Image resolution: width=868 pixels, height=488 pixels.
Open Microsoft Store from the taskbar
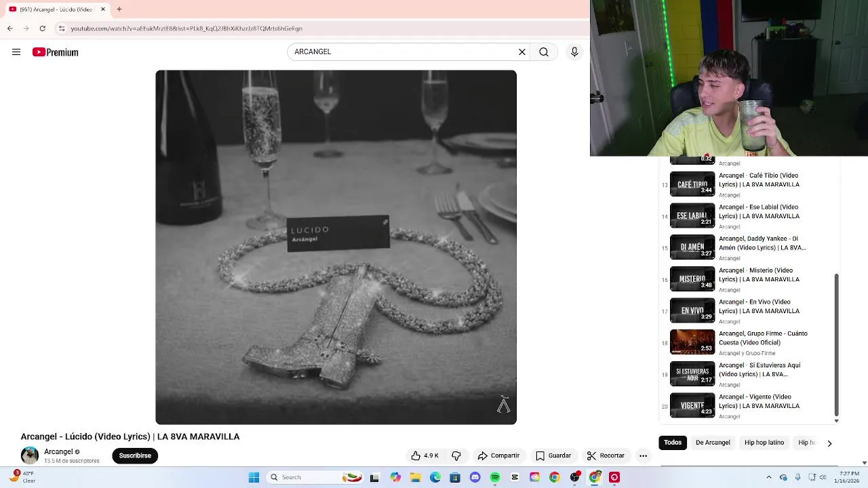[x=455, y=477]
